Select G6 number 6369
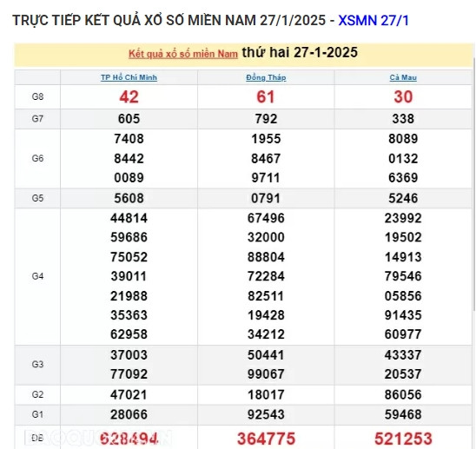This screenshot has height=449, width=476. pos(403,177)
